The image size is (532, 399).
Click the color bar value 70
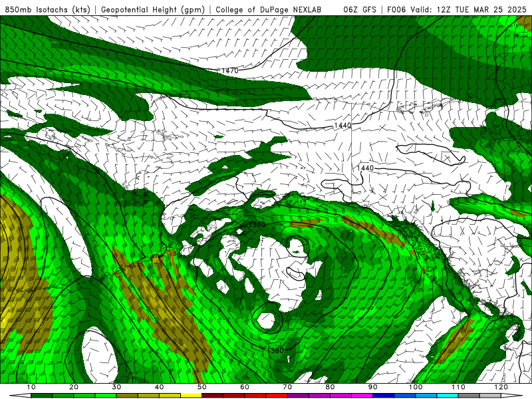[x=287, y=387]
